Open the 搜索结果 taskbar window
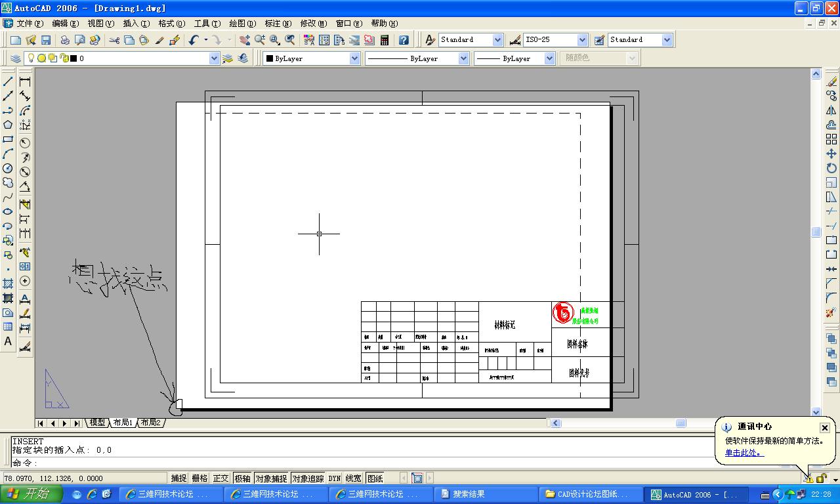This screenshot has height=504, width=840. pyautogui.click(x=486, y=494)
